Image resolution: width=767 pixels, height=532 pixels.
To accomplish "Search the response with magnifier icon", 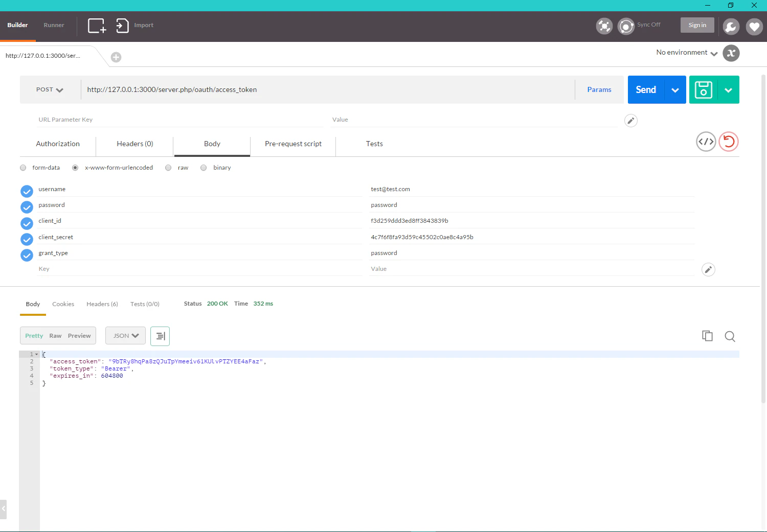I will (x=730, y=336).
